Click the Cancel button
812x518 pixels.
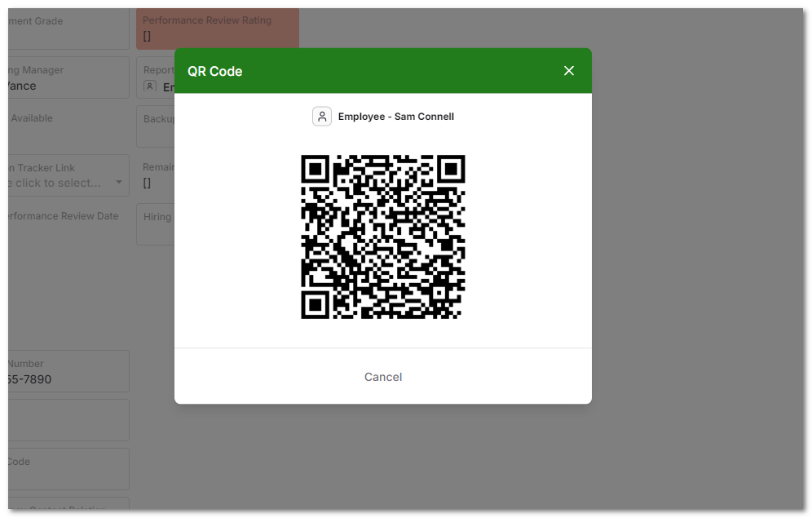pos(383,377)
